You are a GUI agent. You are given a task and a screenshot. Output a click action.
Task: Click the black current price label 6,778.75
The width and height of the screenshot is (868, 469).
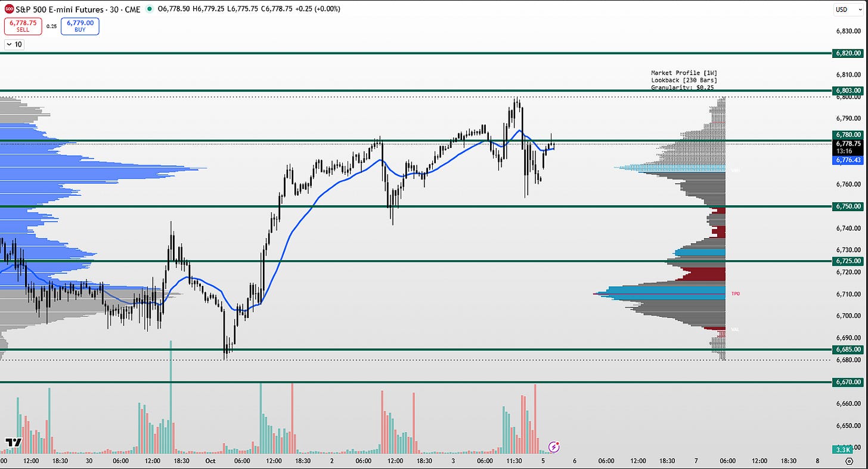(x=847, y=143)
